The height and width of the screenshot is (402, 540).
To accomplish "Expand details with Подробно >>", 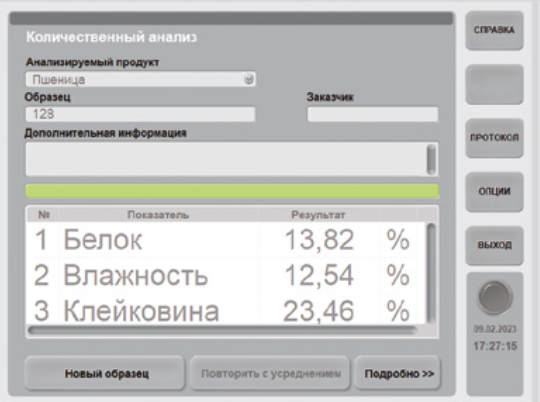I will [x=398, y=373].
